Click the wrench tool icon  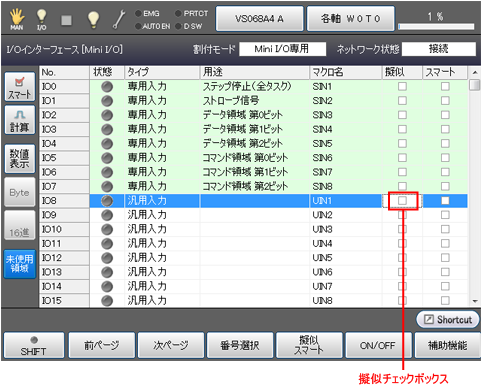click(x=119, y=19)
